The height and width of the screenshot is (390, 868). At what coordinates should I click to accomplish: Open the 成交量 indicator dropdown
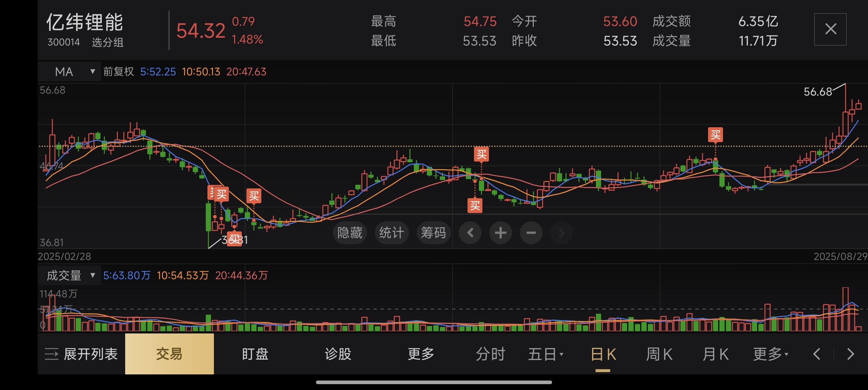tap(70, 275)
